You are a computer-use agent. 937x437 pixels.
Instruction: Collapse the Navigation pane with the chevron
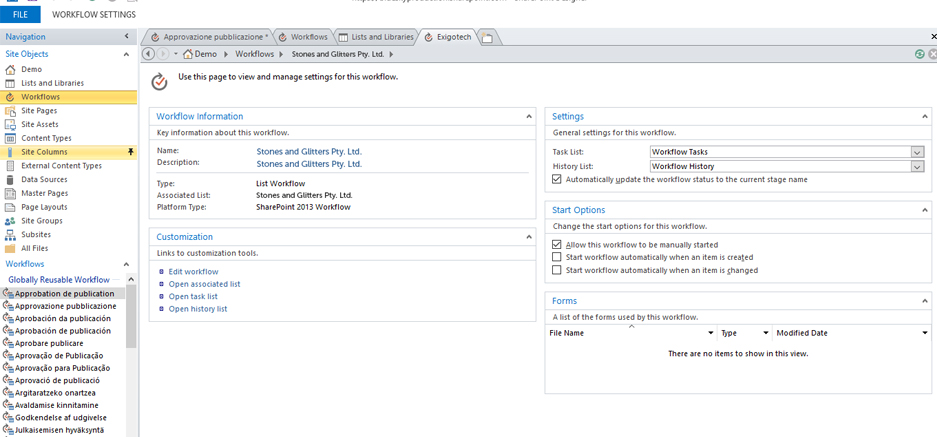[x=126, y=36]
